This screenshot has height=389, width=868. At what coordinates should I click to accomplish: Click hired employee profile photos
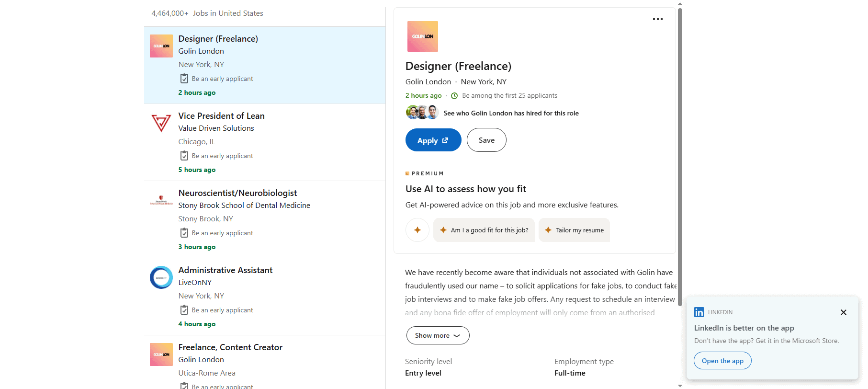(422, 113)
